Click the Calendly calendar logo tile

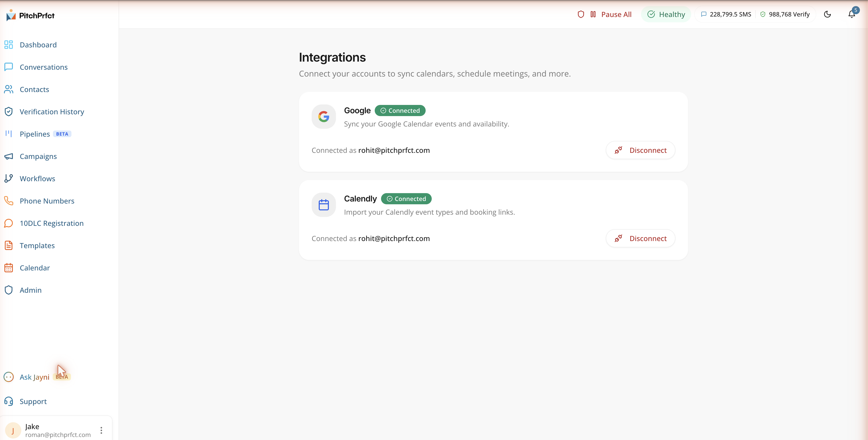pos(324,205)
